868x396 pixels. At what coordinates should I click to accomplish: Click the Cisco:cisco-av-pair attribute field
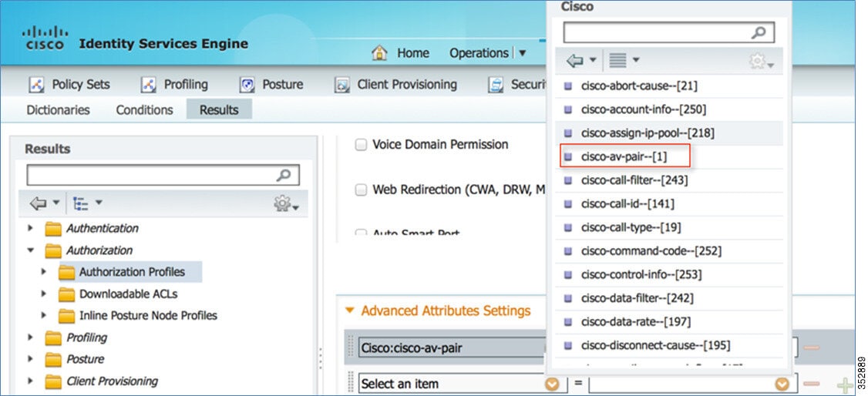pos(451,348)
